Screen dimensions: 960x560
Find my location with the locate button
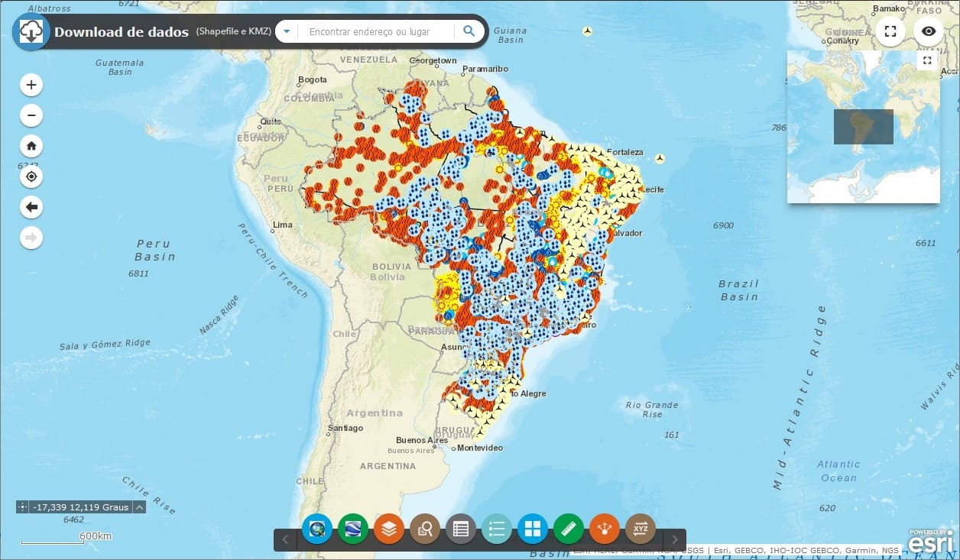tap(31, 176)
